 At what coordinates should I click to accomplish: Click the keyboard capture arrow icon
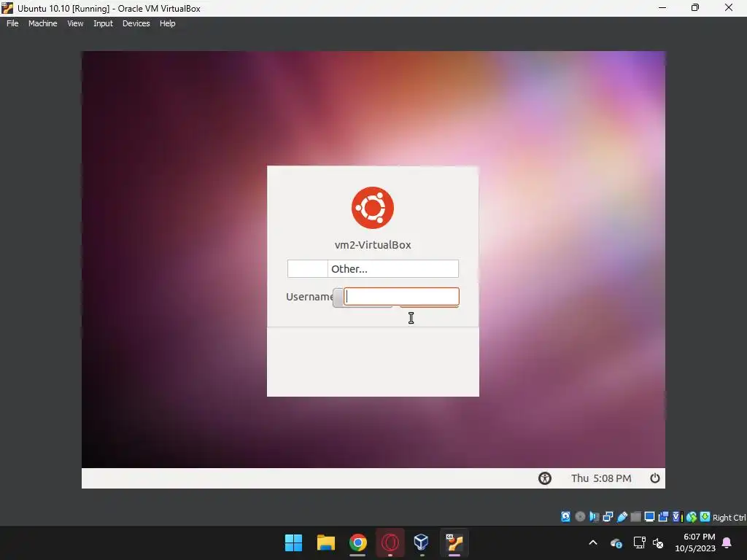coord(705,517)
